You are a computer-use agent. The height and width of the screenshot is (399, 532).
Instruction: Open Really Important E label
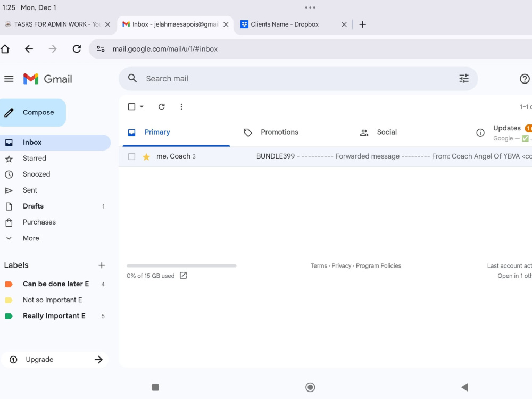pyautogui.click(x=55, y=316)
